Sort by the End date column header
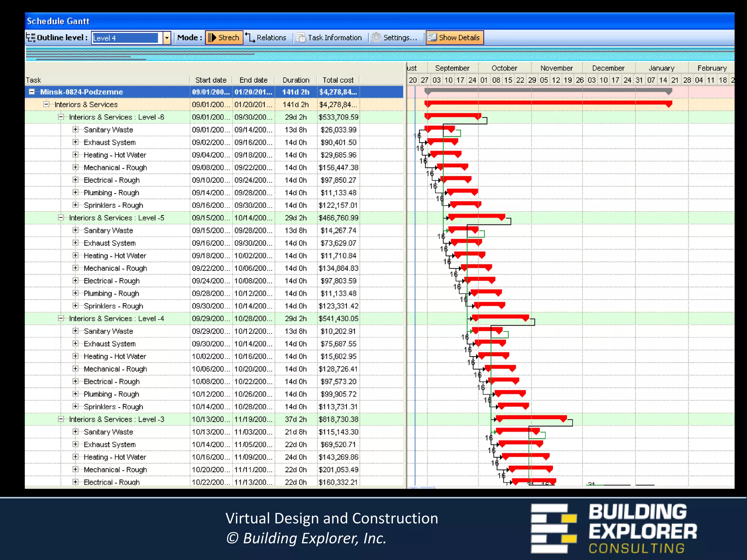 coord(253,80)
